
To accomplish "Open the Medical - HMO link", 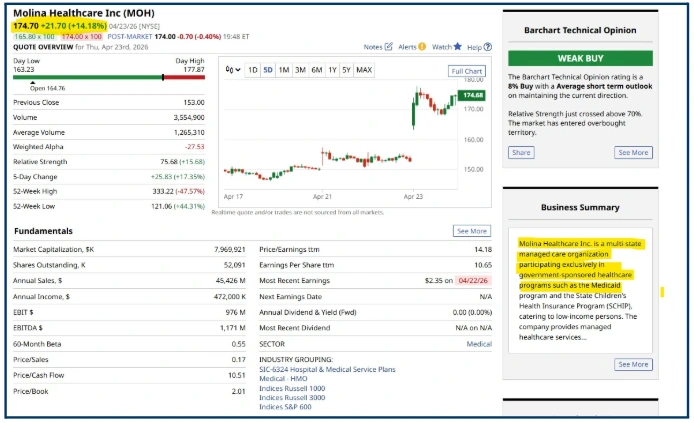I will click(x=283, y=379).
